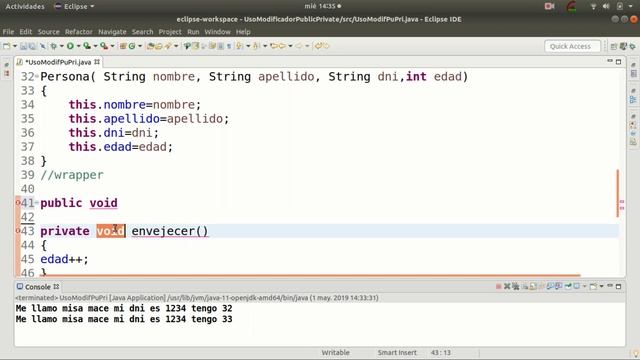
Task: Click the New Java Class icon
Action: [x=132, y=46]
